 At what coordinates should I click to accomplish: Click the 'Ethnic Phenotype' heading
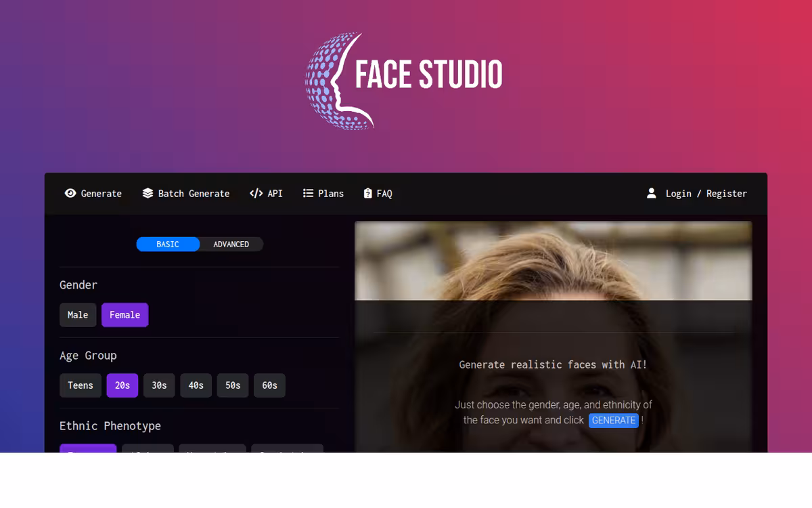110,426
